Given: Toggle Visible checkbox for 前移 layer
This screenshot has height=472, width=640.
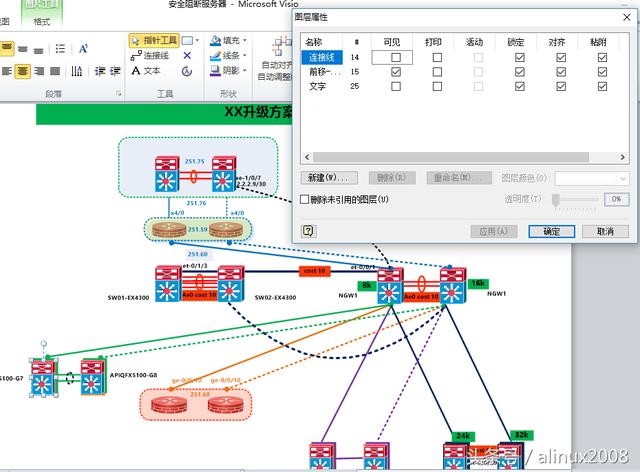Looking at the screenshot, I should [x=396, y=72].
